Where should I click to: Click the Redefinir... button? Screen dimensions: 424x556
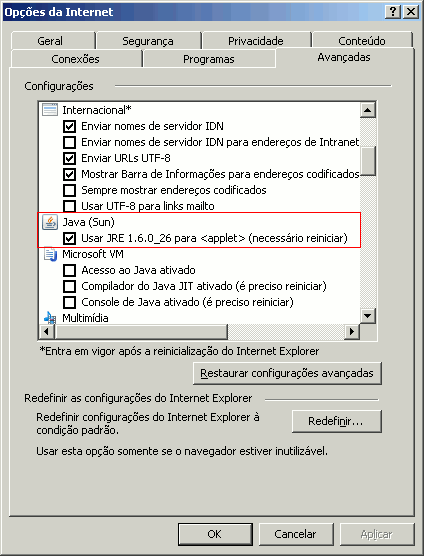point(336,421)
